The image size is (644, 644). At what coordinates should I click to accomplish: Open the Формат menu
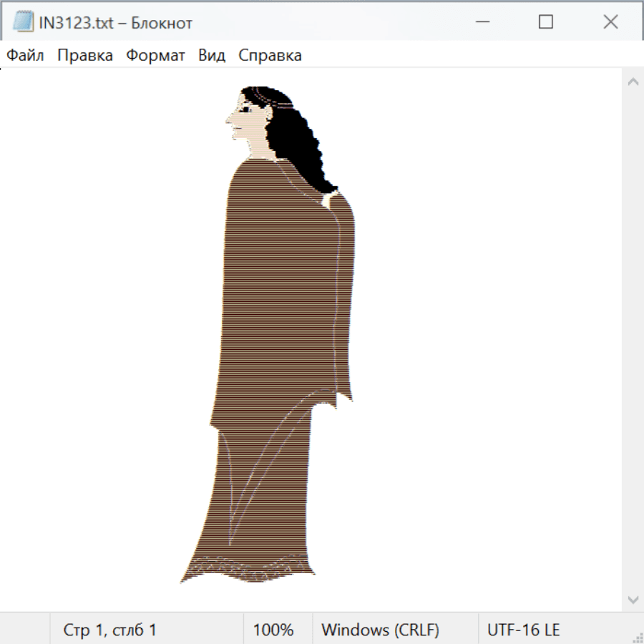point(155,55)
